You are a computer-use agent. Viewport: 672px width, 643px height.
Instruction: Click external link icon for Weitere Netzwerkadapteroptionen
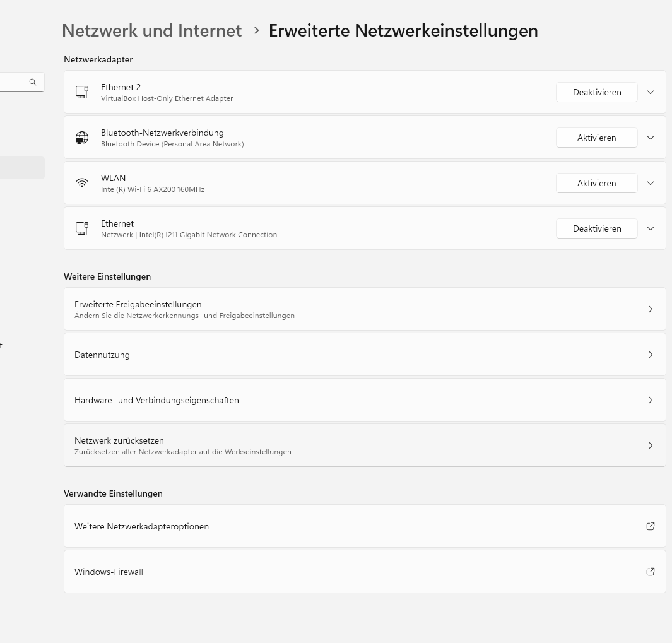651,526
